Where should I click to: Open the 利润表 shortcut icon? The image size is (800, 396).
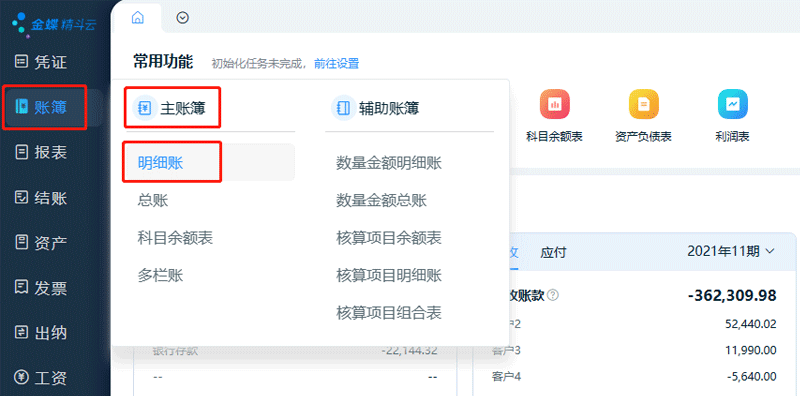tap(732, 104)
